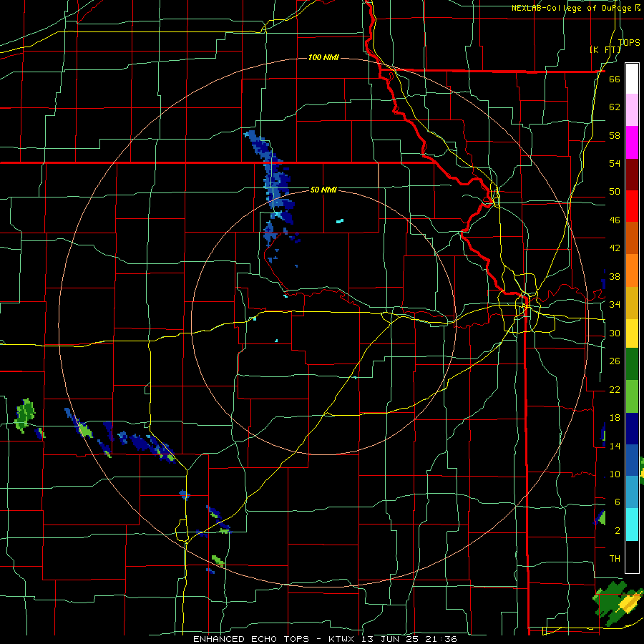The image size is (644, 644).
Task: Select the navy blue legend swatch
Action: coord(632,429)
